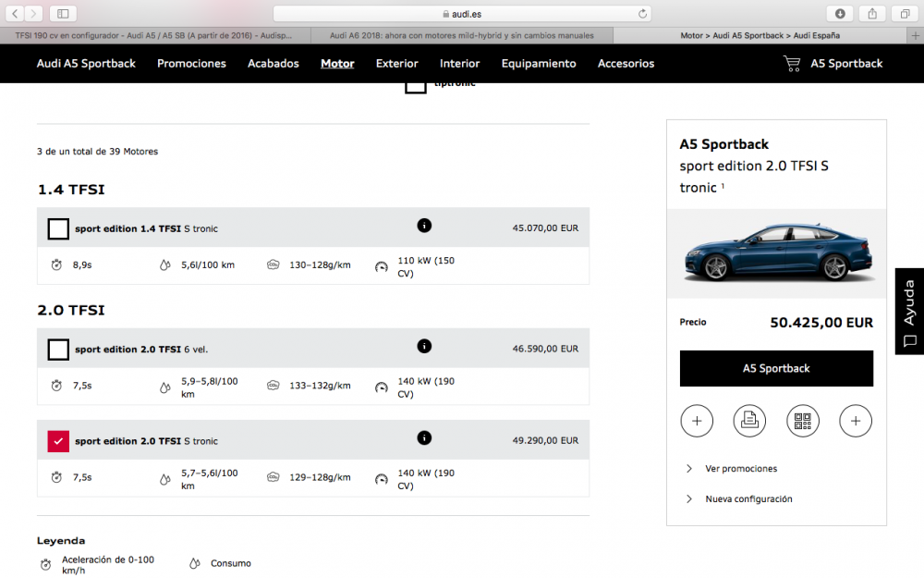Click the Ayuda chat bubble icon
Screen dimensions: 924x578
(910, 341)
